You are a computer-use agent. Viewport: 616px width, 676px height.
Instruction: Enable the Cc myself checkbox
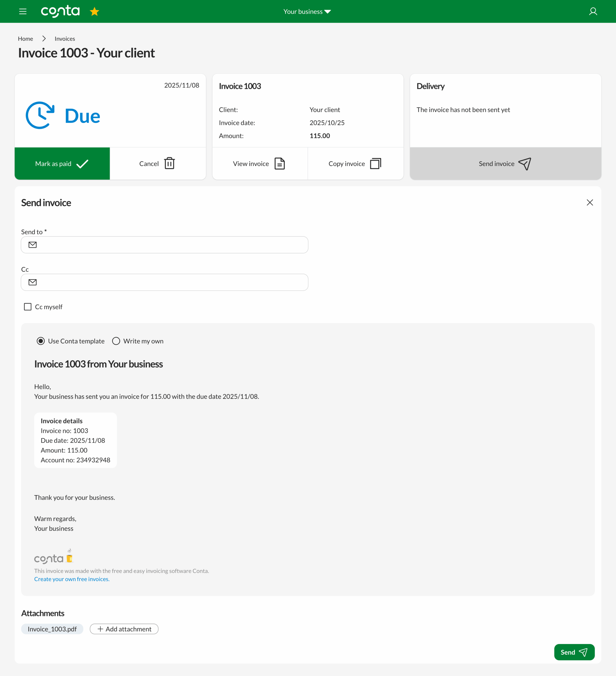pos(28,307)
